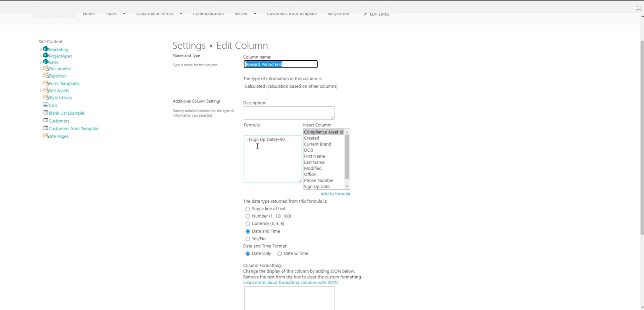This screenshot has height=310, width=644.
Task: Select Last Name in Insert Column list
Action: [324, 162]
